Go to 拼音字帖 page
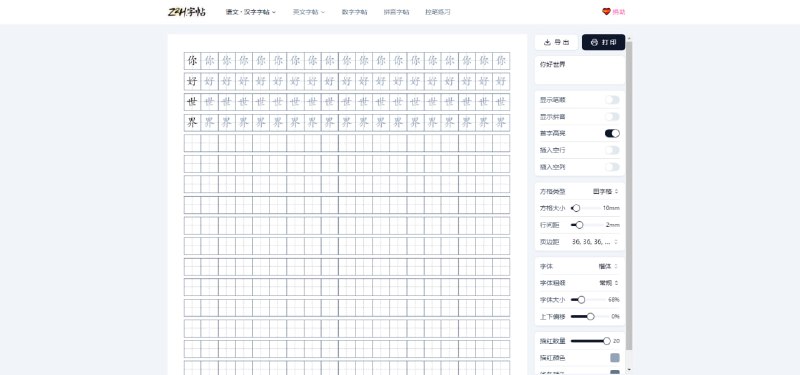This screenshot has height=375, width=800. (396, 12)
